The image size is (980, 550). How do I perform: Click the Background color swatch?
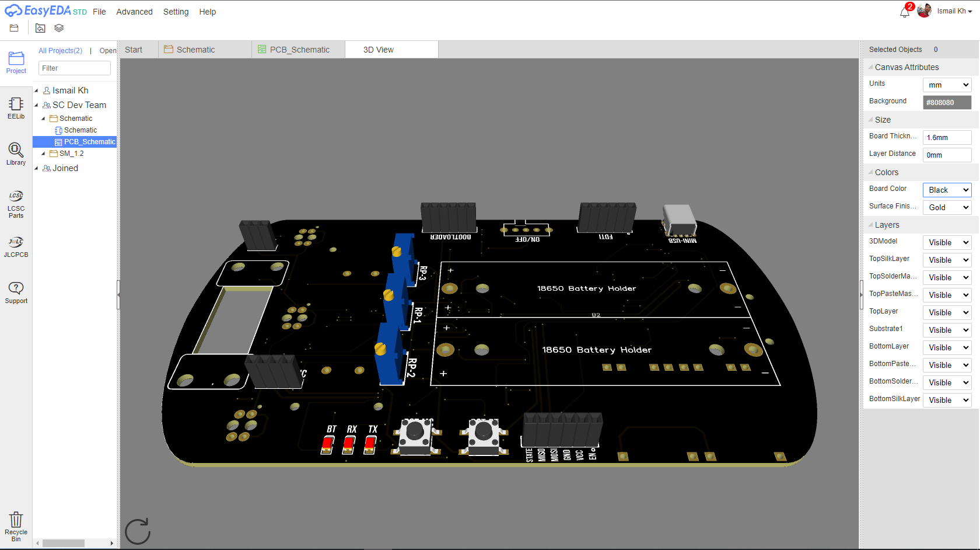(947, 102)
